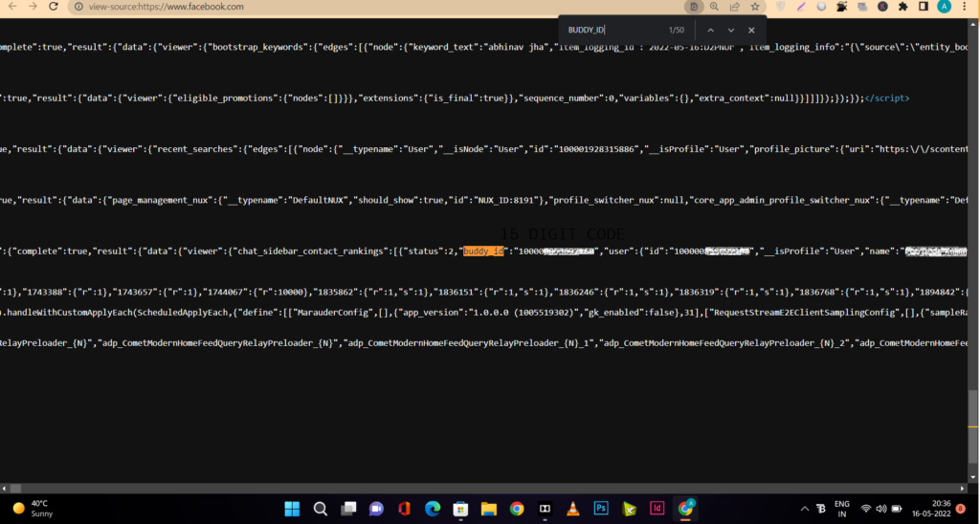The height and width of the screenshot is (524, 980).
Task: Click the purple feather extension icon
Action: tap(801, 7)
